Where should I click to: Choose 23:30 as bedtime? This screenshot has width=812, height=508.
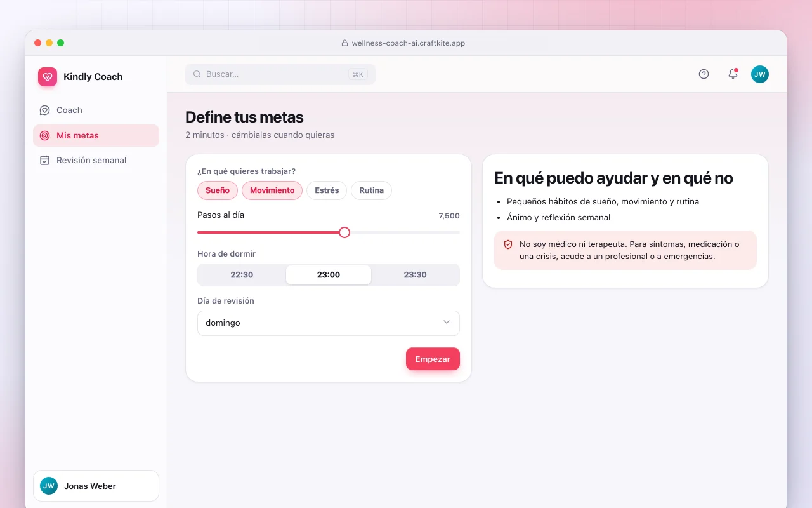(416, 275)
